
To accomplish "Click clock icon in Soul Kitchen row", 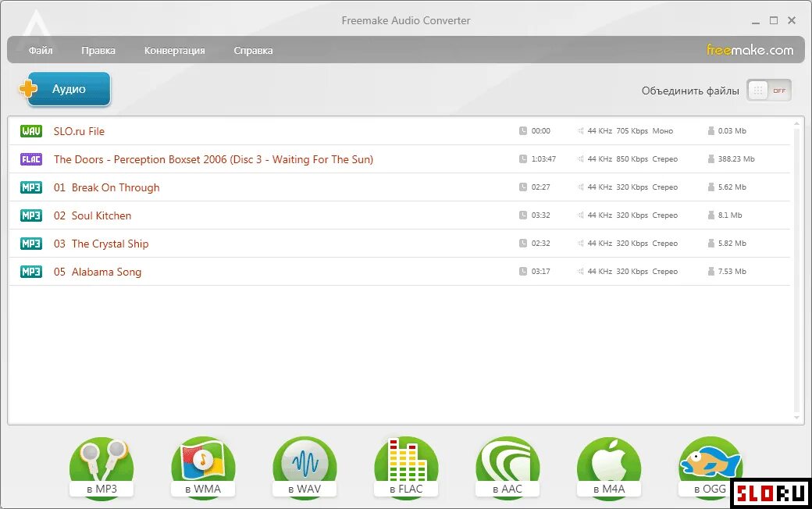I will [523, 215].
